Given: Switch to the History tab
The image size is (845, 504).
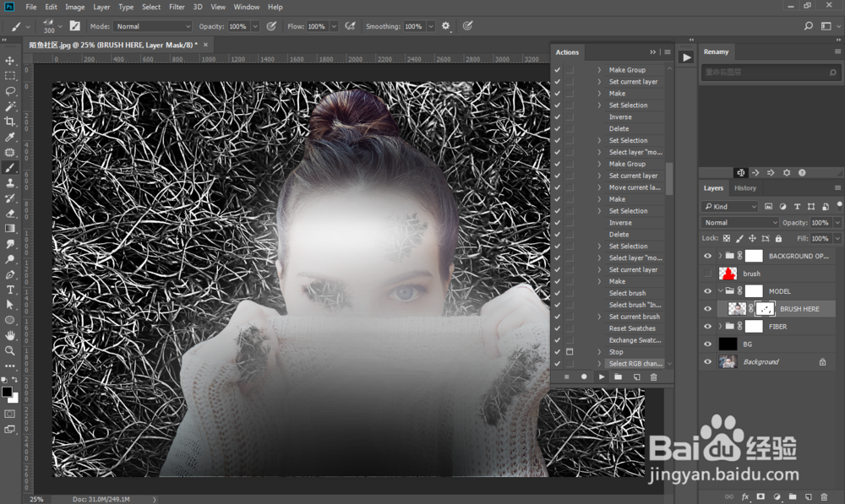Looking at the screenshot, I should pos(745,188).
